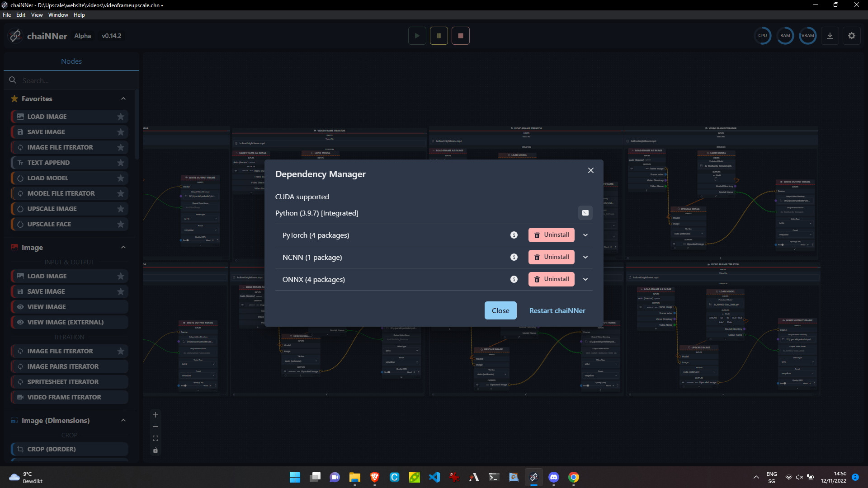Show NCNN package info icon
The width and height of the screenshot is (868, 488).
tap(514, 257)
